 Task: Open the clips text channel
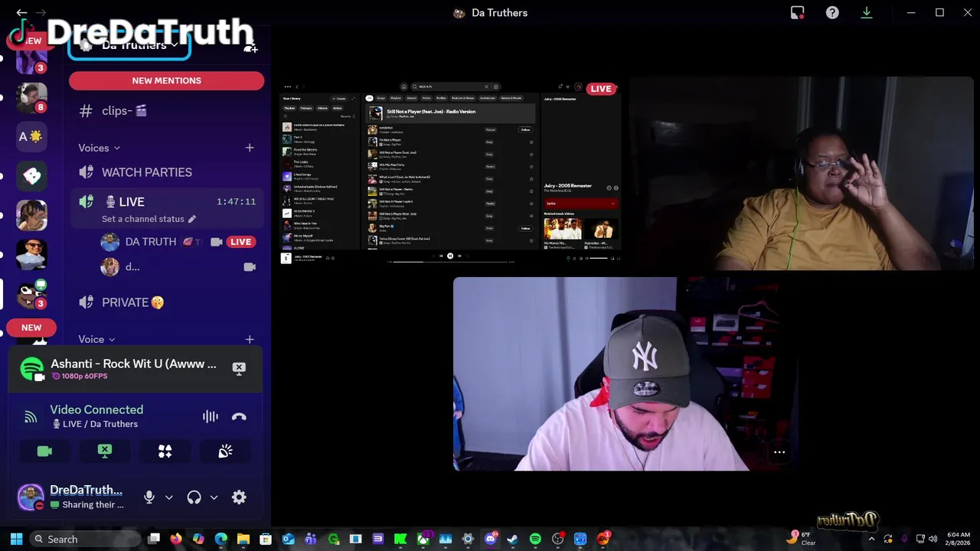(166, 111)
